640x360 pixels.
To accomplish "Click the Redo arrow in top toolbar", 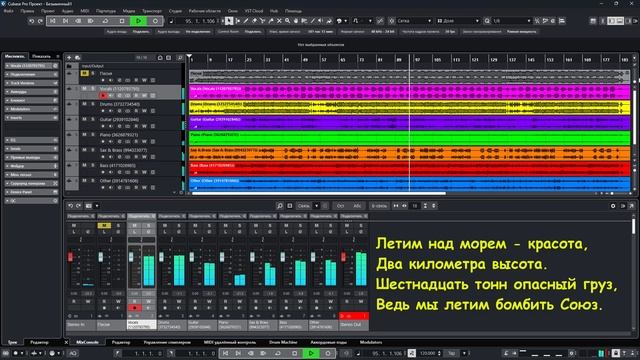I will (x=40, y=21).
